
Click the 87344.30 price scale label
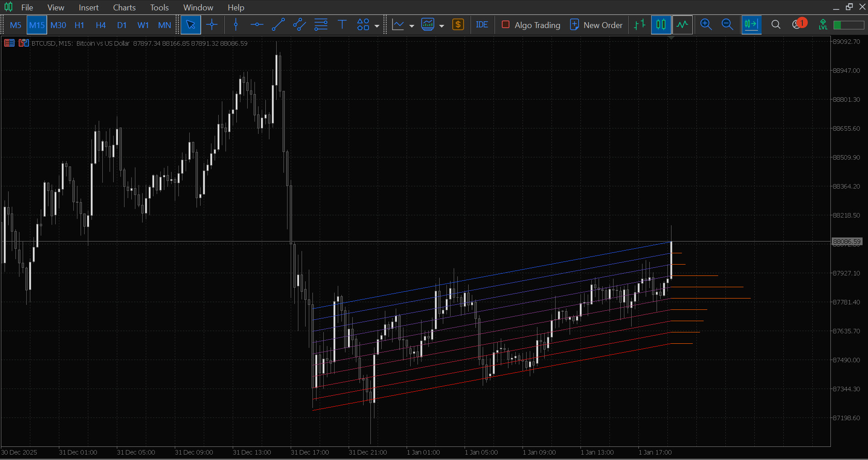point(846,389)
